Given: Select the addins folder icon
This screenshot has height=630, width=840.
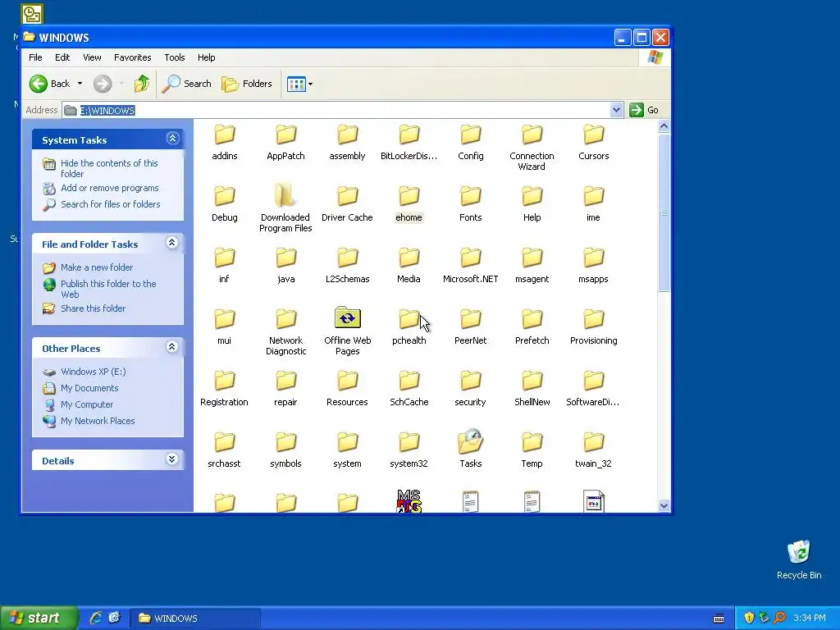Looking at the screenshot, I should click(225, 135).
